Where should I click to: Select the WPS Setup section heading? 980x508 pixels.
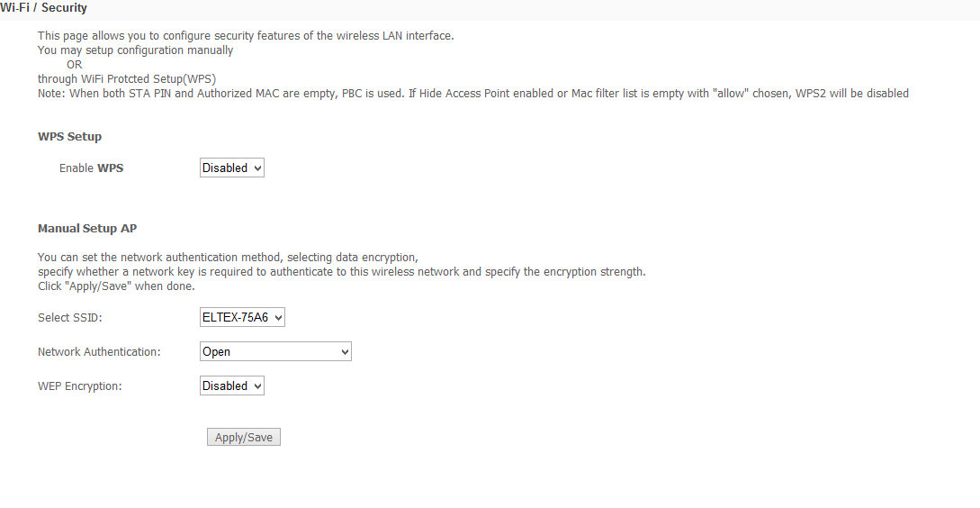[69, 136]
